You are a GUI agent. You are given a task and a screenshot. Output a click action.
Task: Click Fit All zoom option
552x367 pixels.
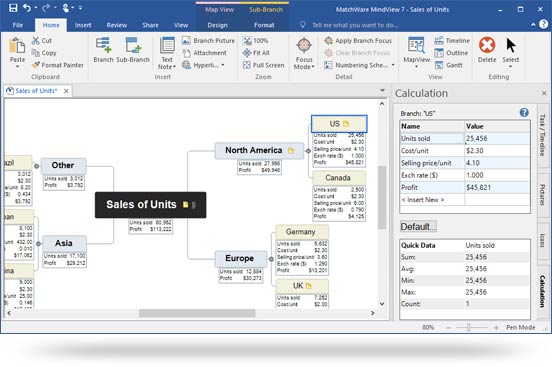click(256, 53)
